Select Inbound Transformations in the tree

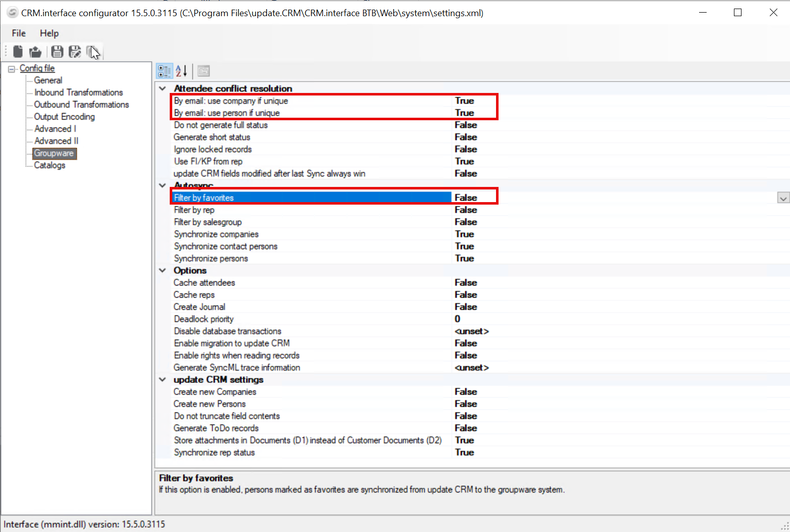coord(78,92)
